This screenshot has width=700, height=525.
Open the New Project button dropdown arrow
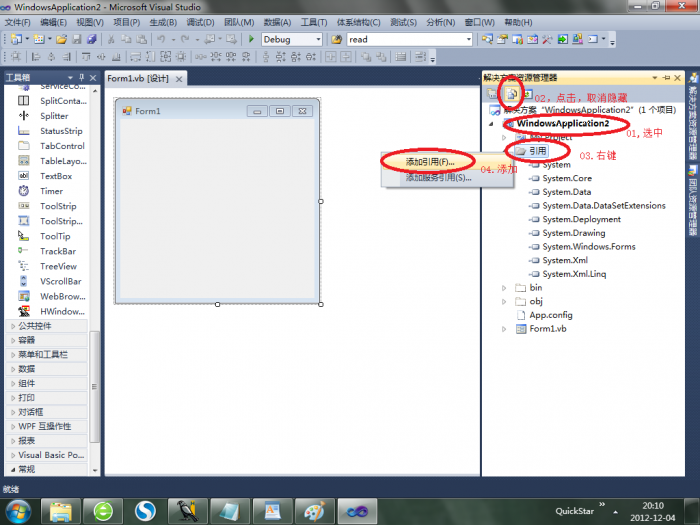[27, 39]
